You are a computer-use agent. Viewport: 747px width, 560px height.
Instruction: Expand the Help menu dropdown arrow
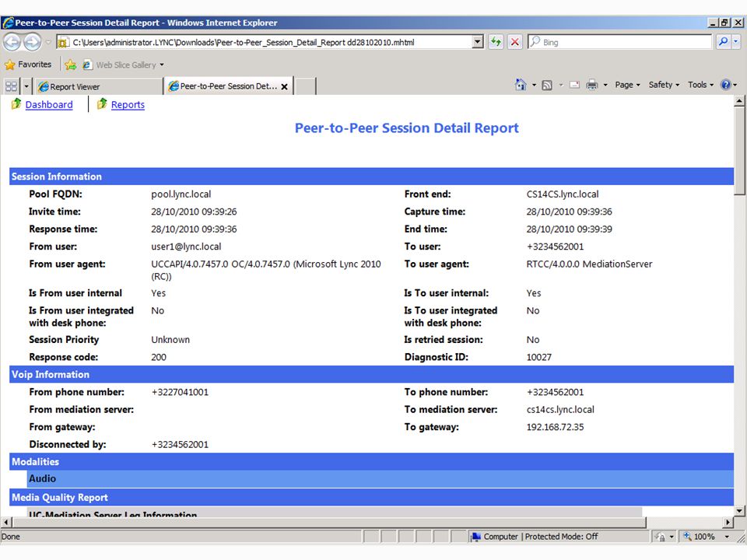[735, 86]
